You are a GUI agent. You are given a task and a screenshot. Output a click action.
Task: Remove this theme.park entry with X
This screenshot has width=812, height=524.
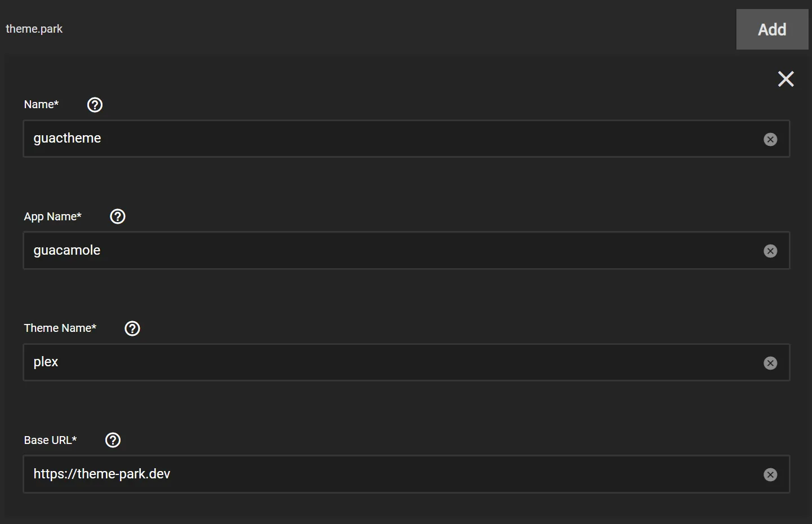click(786, 79)
